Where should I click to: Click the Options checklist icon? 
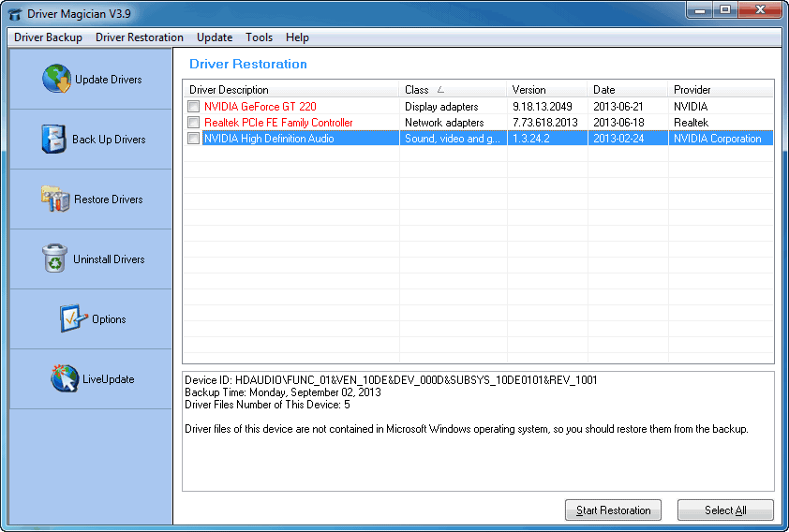pyautogui.click(x=73, y=318)
